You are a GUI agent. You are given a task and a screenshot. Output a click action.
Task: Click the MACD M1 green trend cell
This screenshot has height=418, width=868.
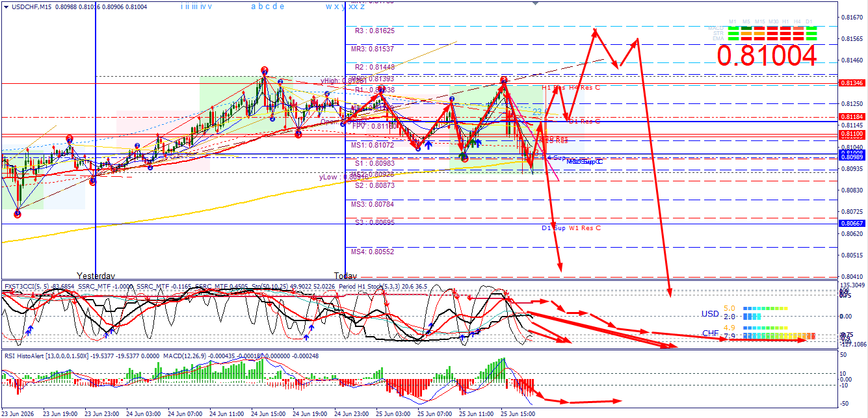pyautogui.click(x=733, y=28)
